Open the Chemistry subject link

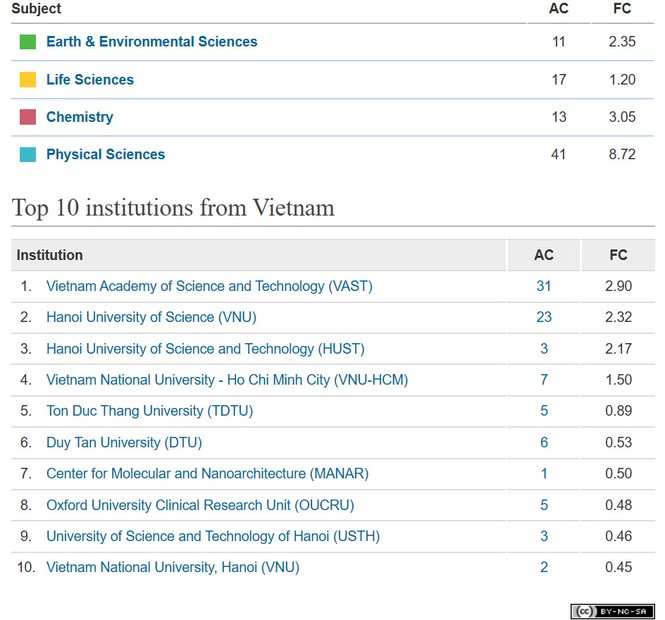tap(80, 117)
